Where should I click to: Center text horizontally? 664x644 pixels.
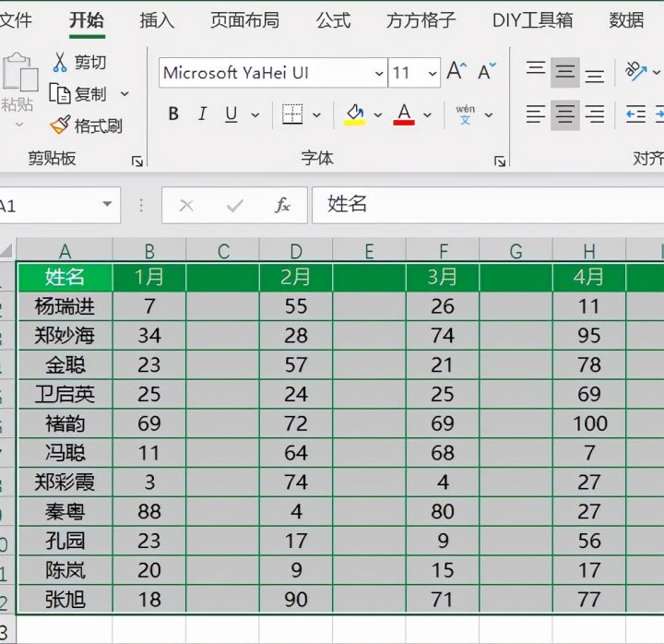(x=565, y=114)
